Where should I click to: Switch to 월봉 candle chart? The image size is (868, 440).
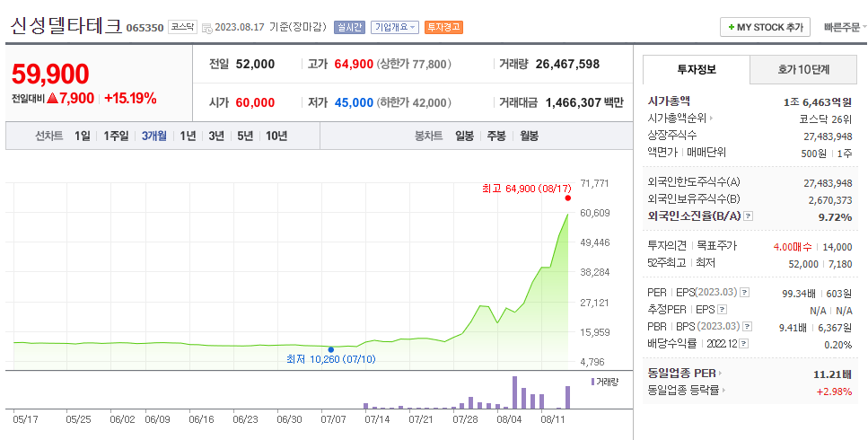[x=530, y=136]
